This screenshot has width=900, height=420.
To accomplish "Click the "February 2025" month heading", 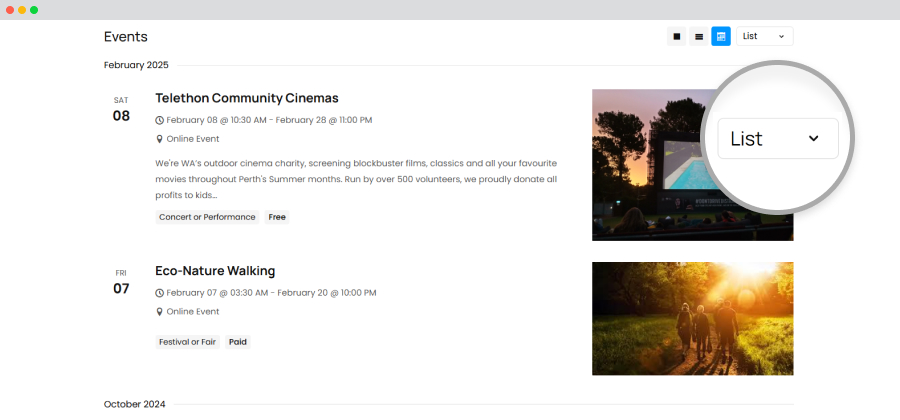I will [x=136, y=65].
